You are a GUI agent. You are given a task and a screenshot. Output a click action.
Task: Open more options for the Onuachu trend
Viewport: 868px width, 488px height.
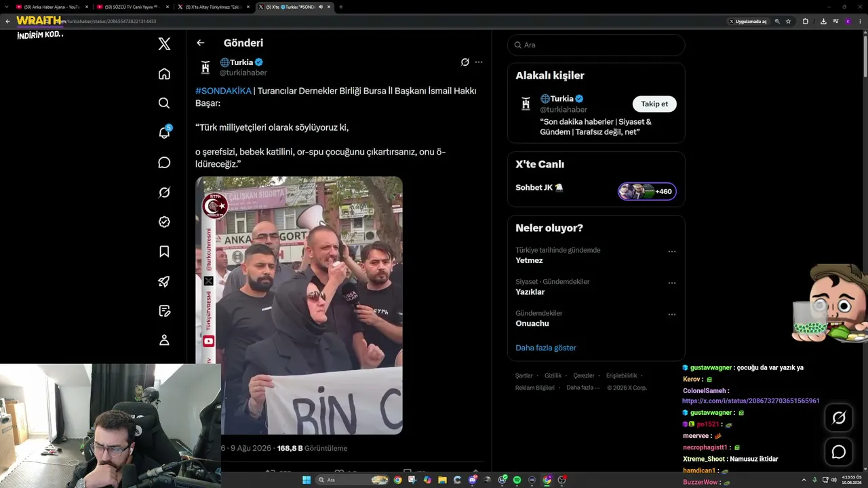click(x=672, y=314)
